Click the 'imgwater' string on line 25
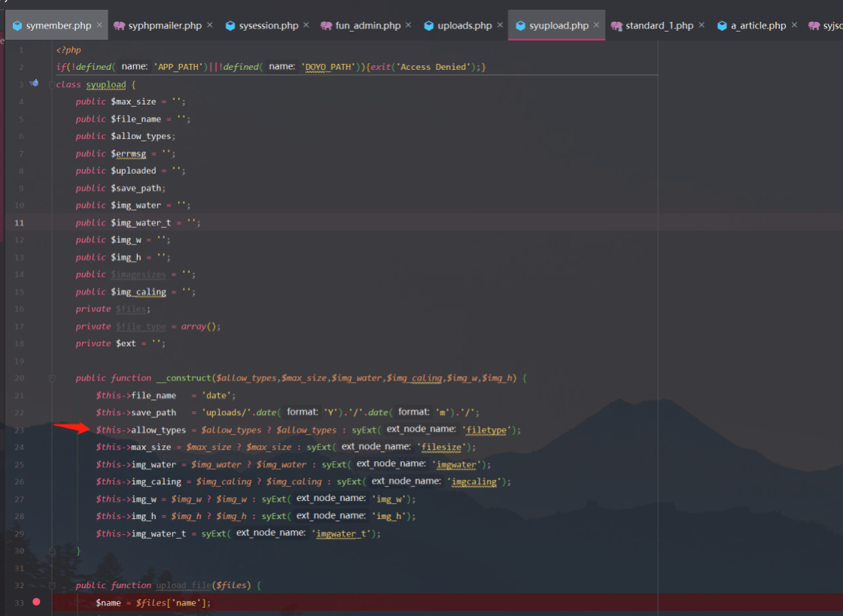Screen dimensions: 843x616 click(x=456, y=465)
